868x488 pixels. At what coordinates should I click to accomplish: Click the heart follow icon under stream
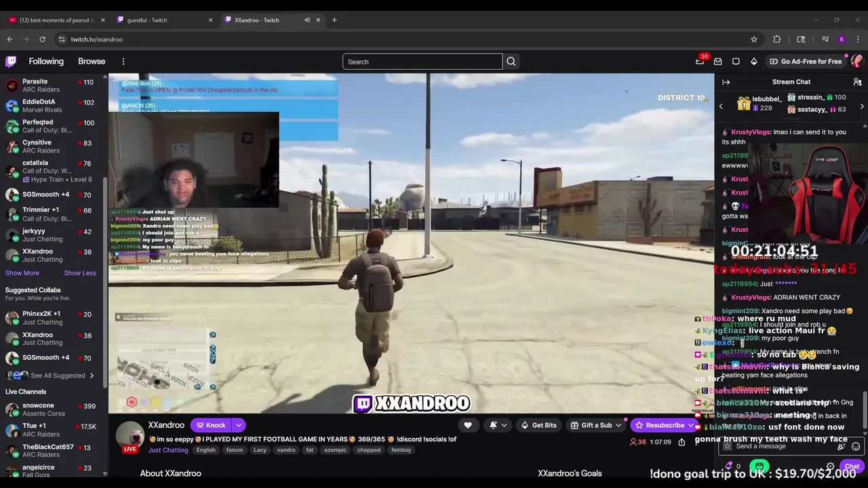(x=468, y=425)
